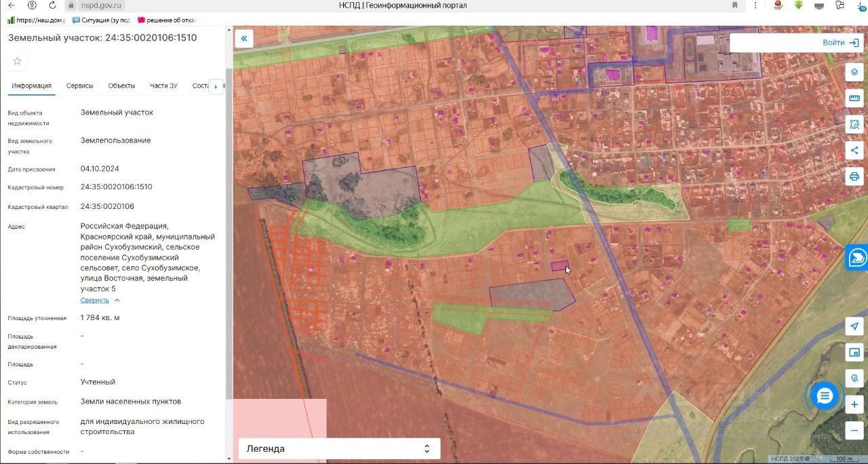
Task: Switch to the Объекты tab
Action: pos(121,86)
